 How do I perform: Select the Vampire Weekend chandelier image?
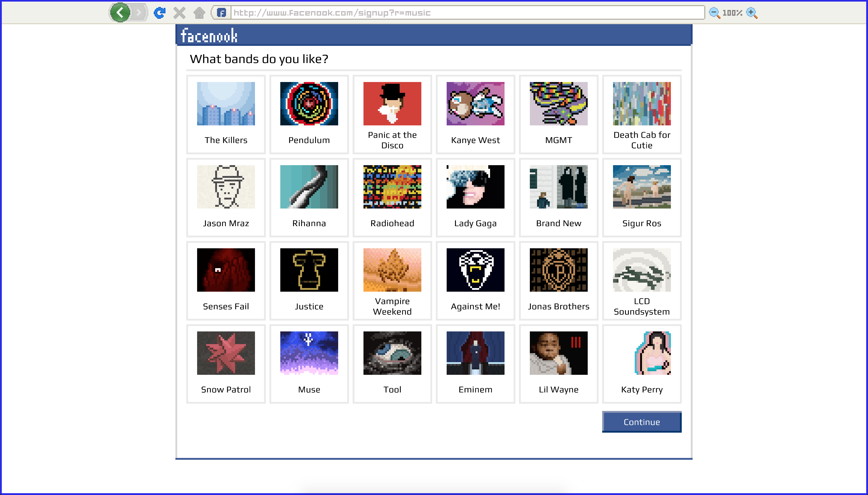click(392, 270)
